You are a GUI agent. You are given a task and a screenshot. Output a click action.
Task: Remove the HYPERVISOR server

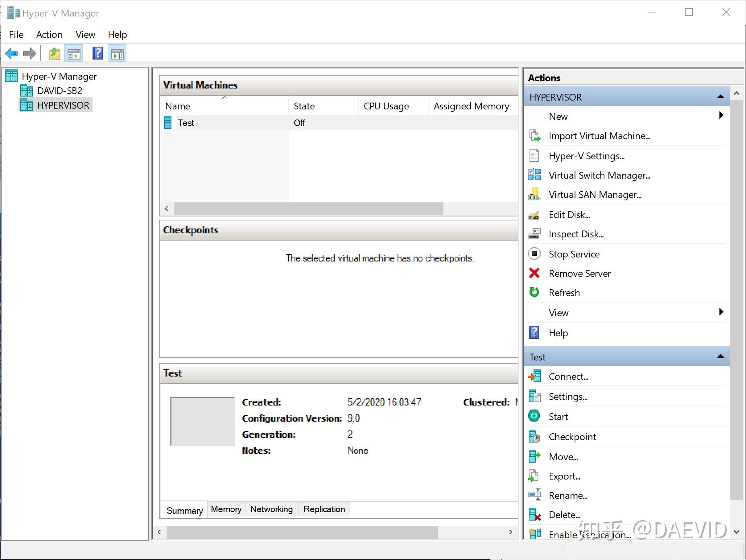click(x=579, y=273)
